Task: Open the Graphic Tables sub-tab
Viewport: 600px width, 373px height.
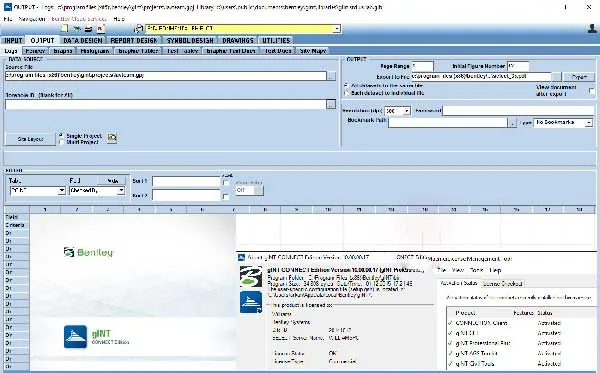Action: click(138, 50)
